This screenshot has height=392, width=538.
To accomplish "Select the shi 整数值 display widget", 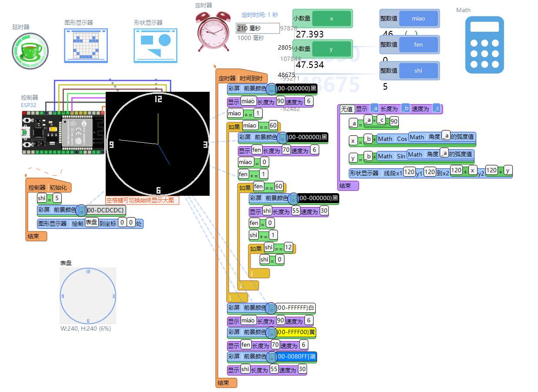I will coord(409,70).
